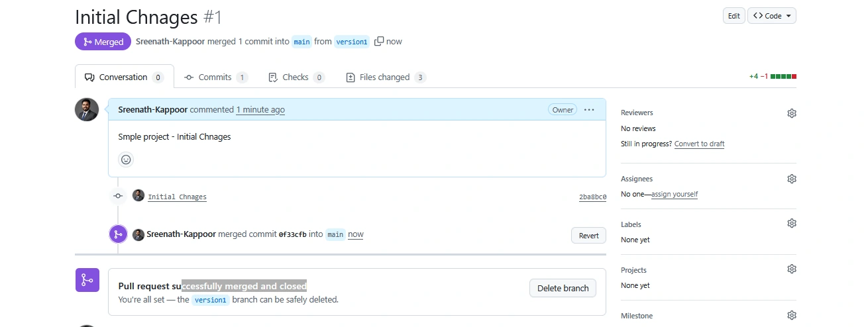Click the Reviewers heading
The image size is (868, 327).
tap(637, 113)
